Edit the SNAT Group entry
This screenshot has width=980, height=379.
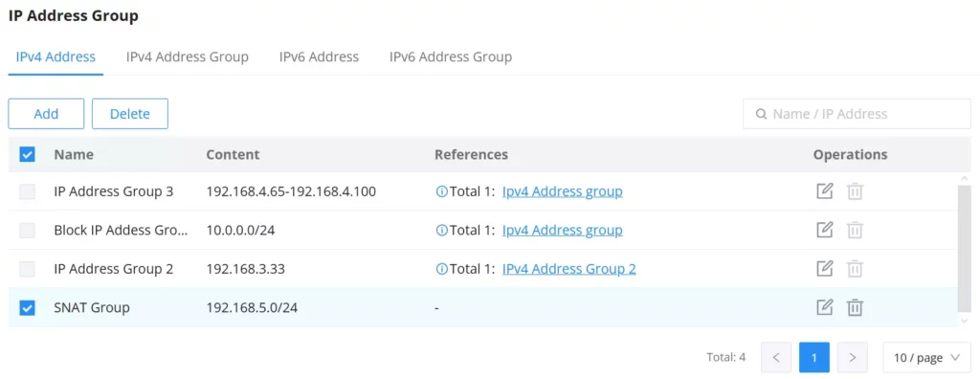click(825, 307)
